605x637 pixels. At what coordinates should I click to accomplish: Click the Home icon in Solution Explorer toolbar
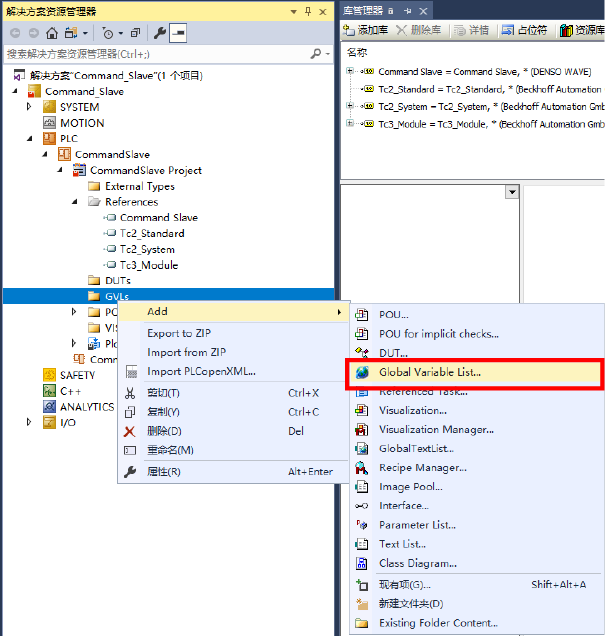pyautogui.click(x=51, y=33)
